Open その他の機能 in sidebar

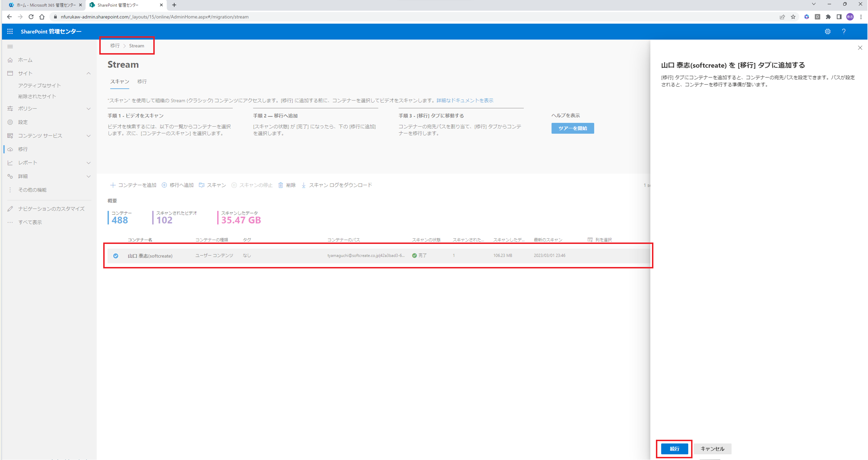[32, 190]
